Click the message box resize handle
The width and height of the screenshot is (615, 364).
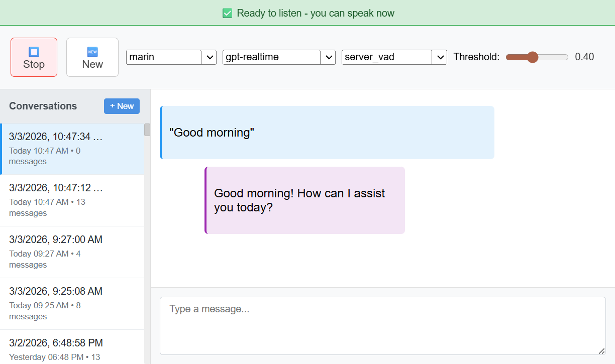601,351
